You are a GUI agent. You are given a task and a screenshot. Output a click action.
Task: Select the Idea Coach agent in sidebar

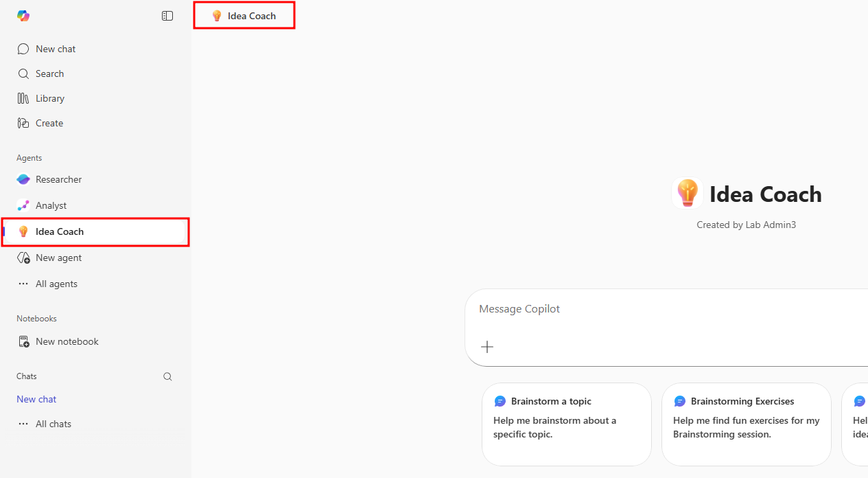[x=95, y=231]
